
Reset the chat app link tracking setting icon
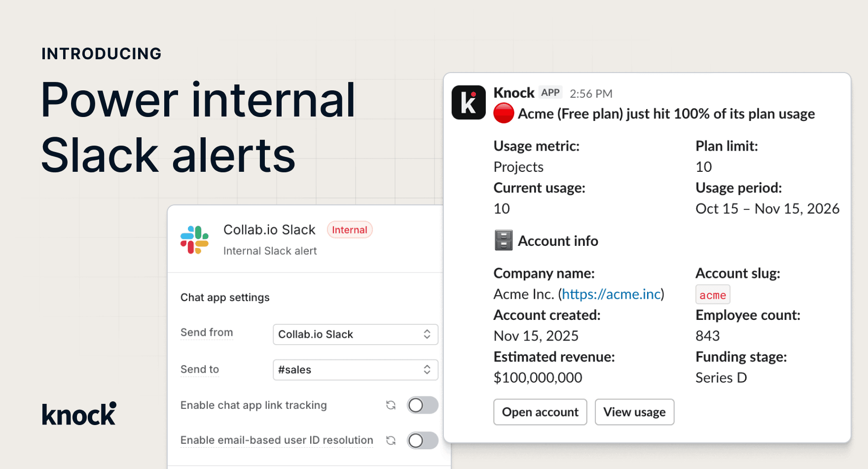click(x=391, y=405)
